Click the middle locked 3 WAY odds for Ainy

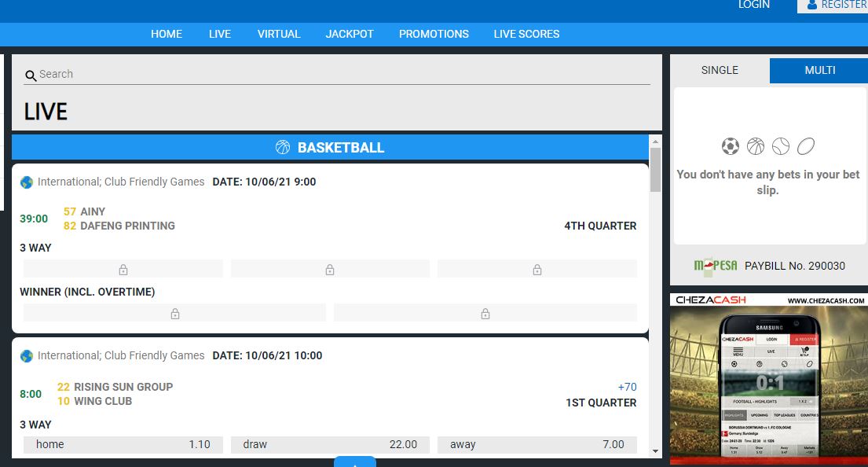pyautogui.click(x=330, y=269)
